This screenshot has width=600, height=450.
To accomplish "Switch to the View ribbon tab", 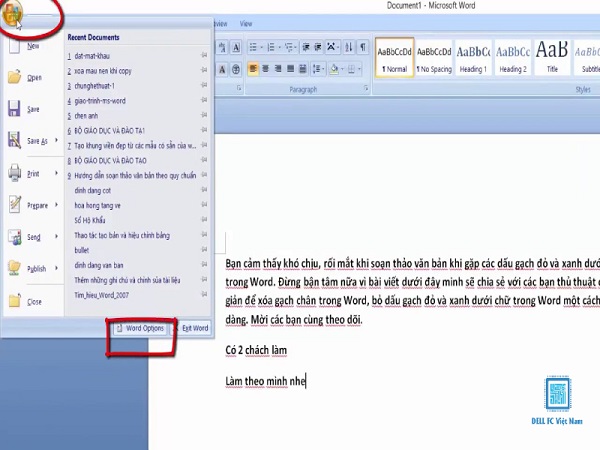I will coord(246,24).
